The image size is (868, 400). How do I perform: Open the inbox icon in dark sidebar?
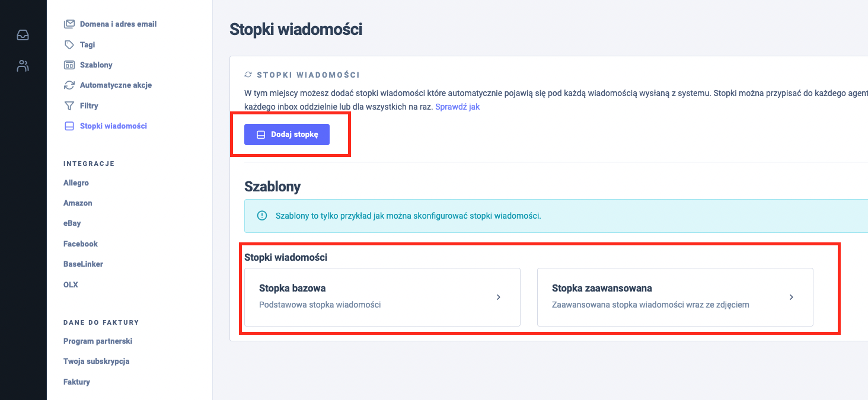tap(23, 36)
